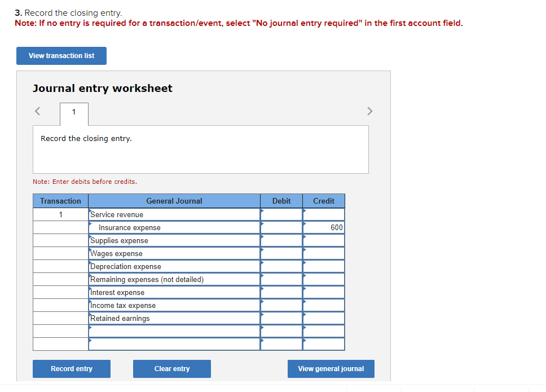Click the Retained earnings credit field
The height and width of the screenshot is (392, 546).
click(323, 318)
